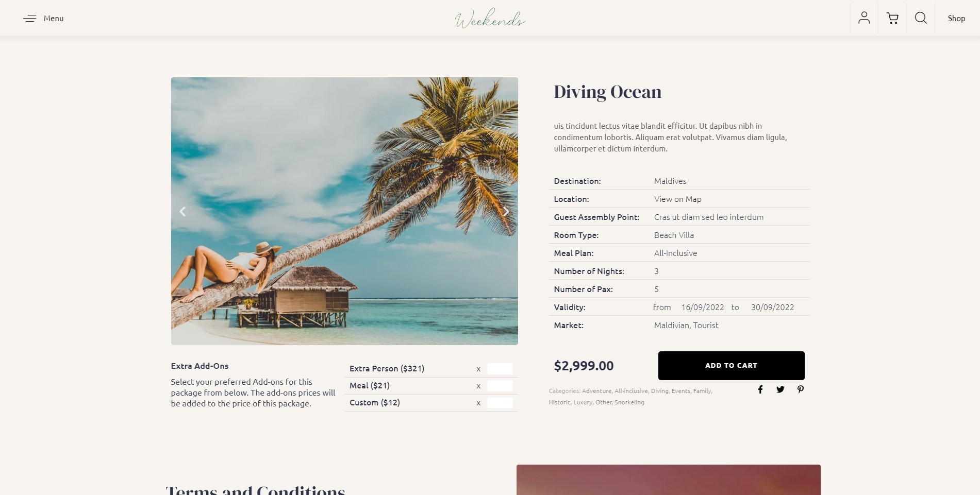Open the hamburger Menu icon

(x=30, y=19)
